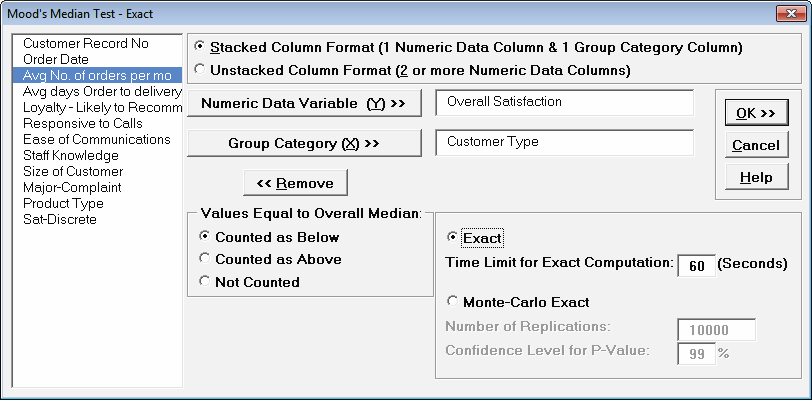Click the Remove button
Viewport: 812px width, 400px height.
295,183
